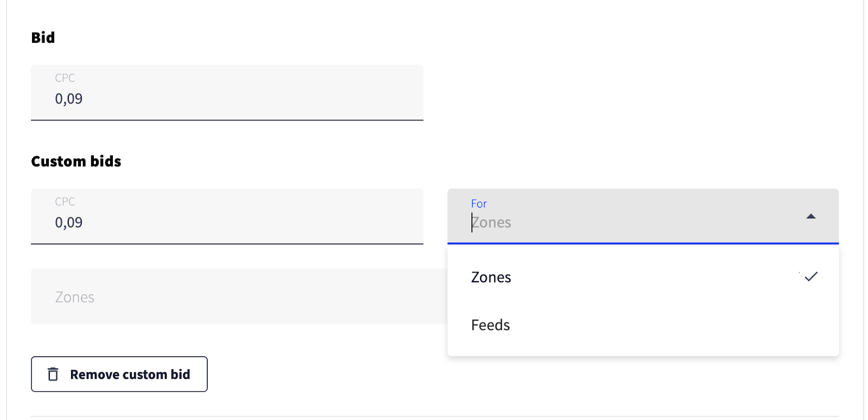Click the checkmark icon beside Zones option
The width and height of the screenshot is (868, 420).
810,277
